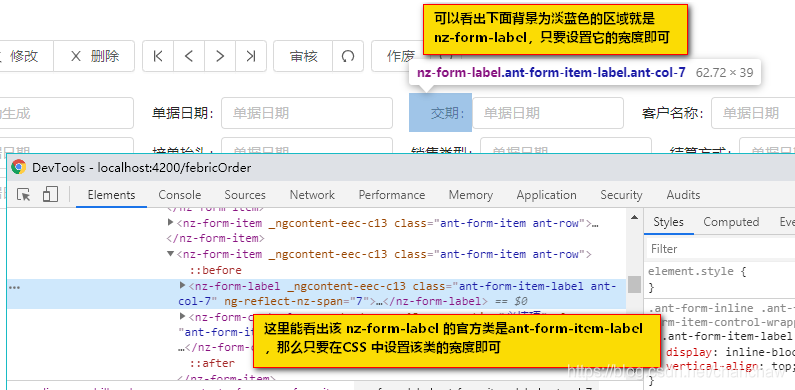This screenshot has width=795, height=390.
Task: Switch to the Performance tab
Action: pyautogui.click(x=392, y=195)
